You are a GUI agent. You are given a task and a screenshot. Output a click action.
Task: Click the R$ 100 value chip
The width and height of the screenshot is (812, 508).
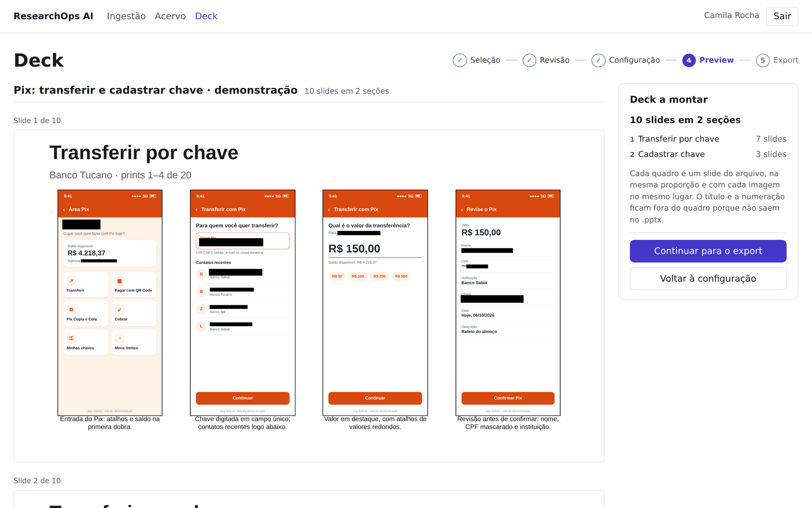[x=358, y=276]
